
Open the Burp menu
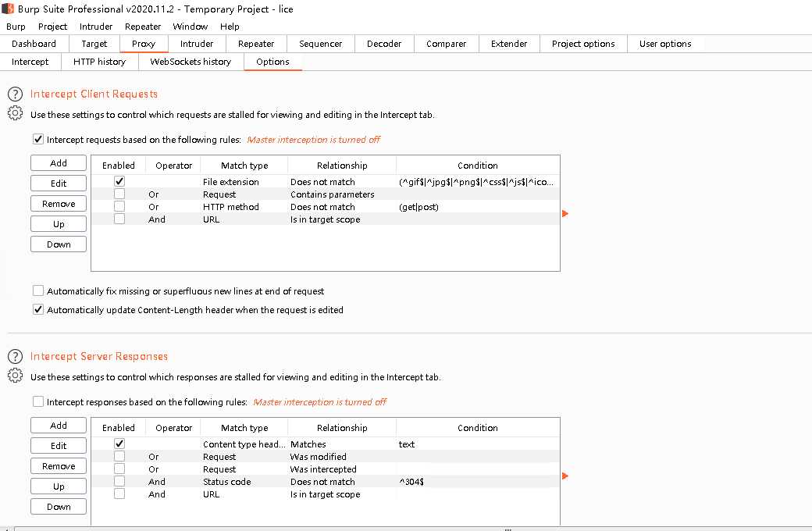pos(16,27)
